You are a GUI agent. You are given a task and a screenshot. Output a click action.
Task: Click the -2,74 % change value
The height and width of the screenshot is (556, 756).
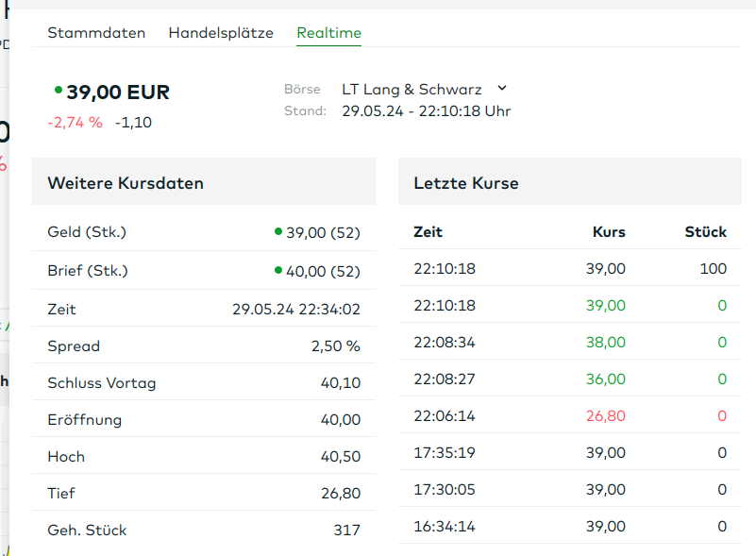[75, 122]
